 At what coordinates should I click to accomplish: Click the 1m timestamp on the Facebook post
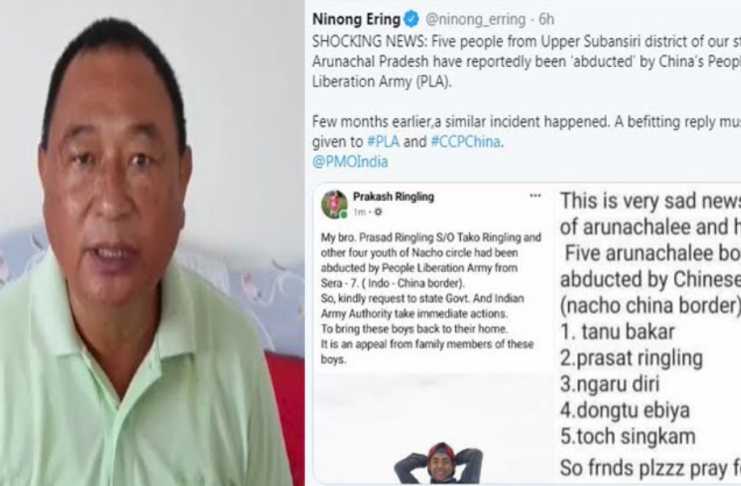[x=360, y=212]
